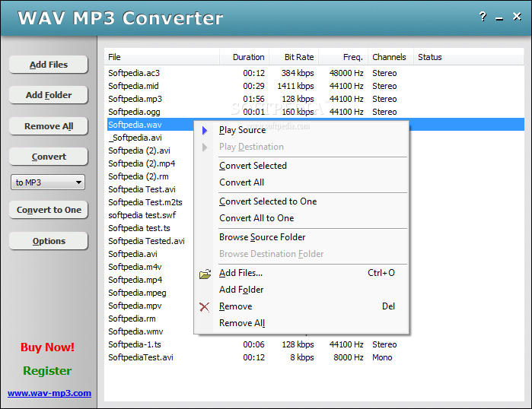The width and height of the screenshot is (532, 409).
Task: Open the 'to MP3' format dropdown
Action: (x=48, y=182)
